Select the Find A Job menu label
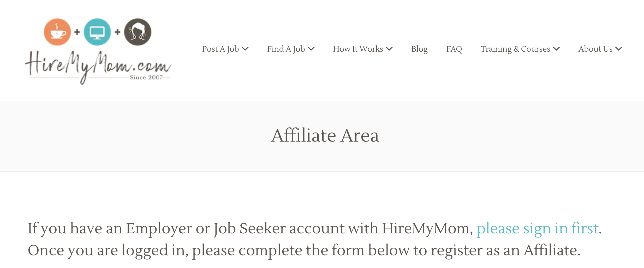Image resolution: width=644 pixels, height=268 pixels. point(286,49)
